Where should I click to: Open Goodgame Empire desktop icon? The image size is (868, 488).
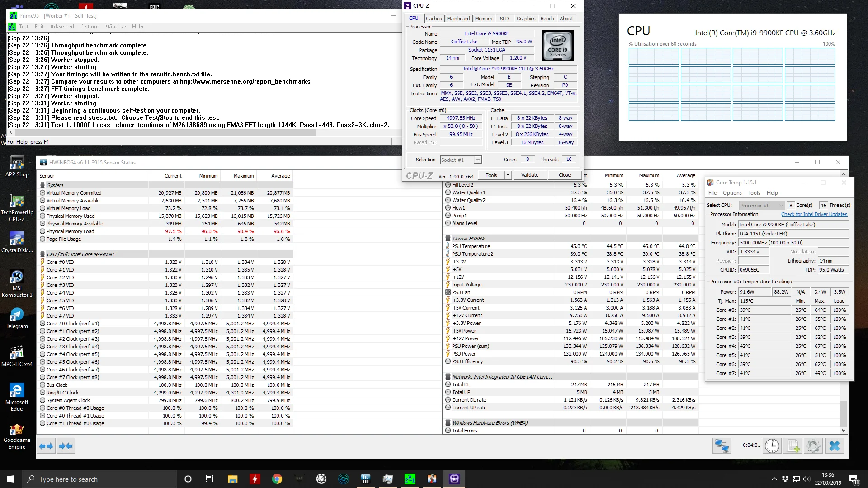(x=17, y=436)
